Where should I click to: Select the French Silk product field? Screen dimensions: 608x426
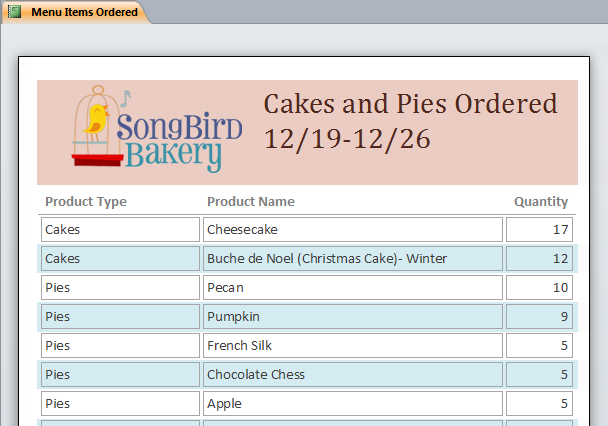pos(353,346)
